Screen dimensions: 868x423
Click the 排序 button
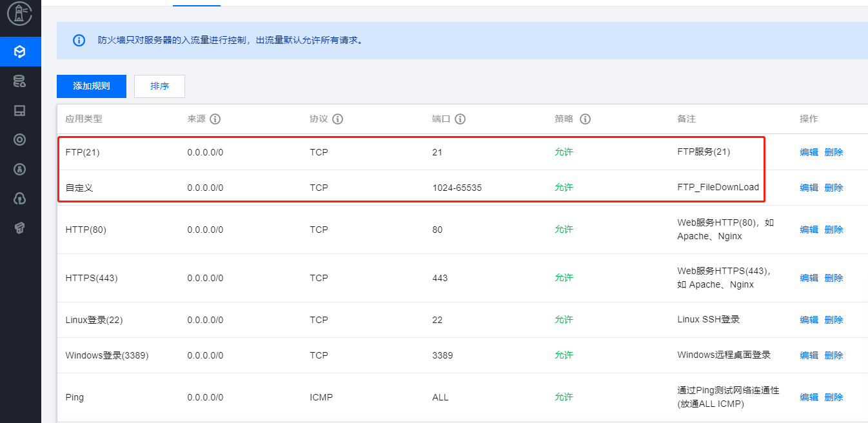click(159, 86)
